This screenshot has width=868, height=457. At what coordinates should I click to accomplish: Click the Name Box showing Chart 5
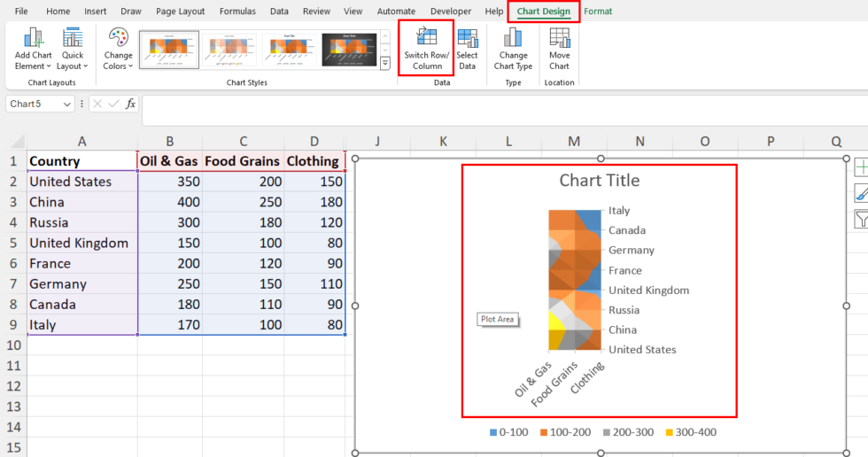click(34, 104)
